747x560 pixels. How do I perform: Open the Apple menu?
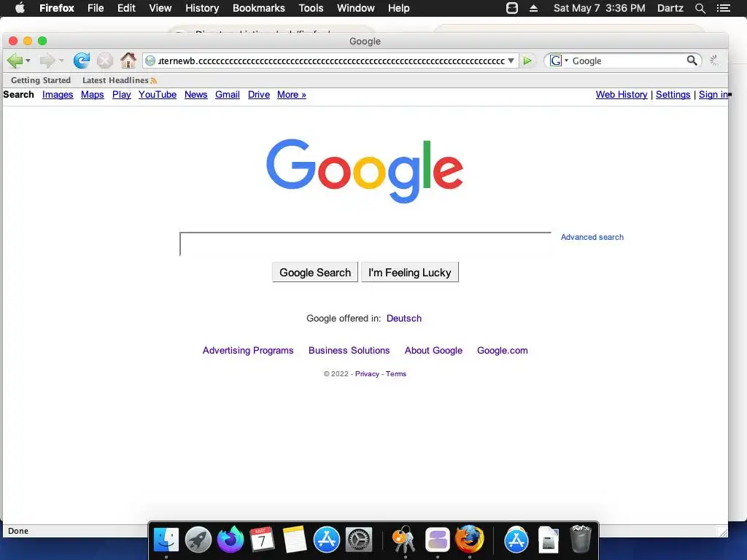(20, 8)
